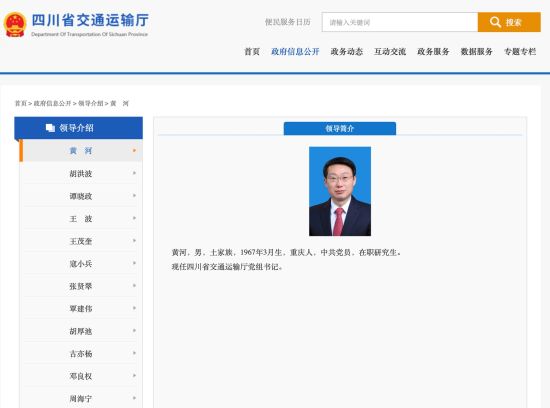Click the orange 搜索 button
The height and width of the screenshot is (408, 550).
(509, 22)
